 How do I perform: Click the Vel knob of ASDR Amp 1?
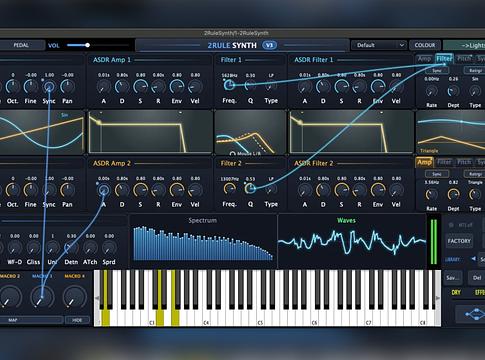coord(195,87)
